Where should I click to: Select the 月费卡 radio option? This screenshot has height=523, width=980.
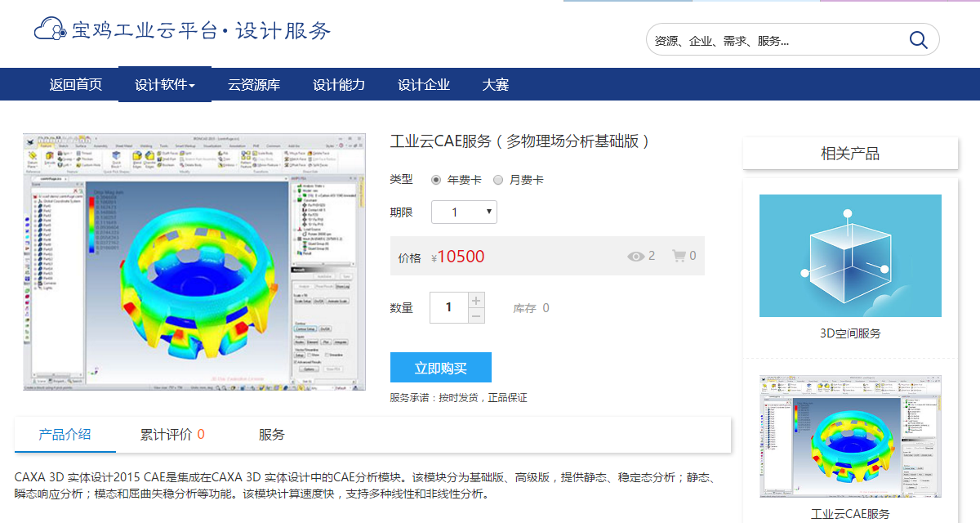[x=498, y=180]
